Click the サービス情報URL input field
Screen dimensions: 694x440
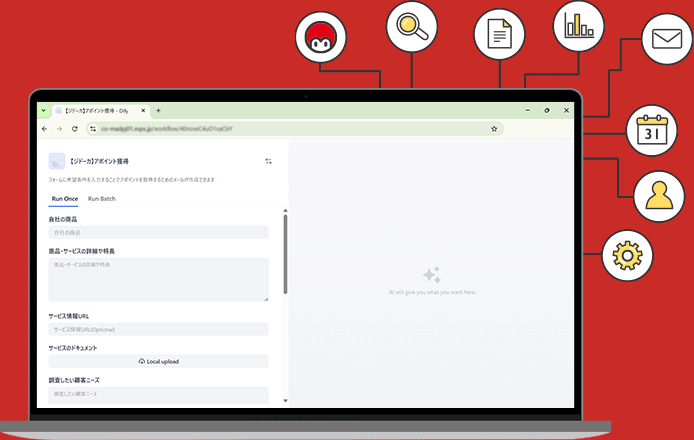[x=158, y=329]
